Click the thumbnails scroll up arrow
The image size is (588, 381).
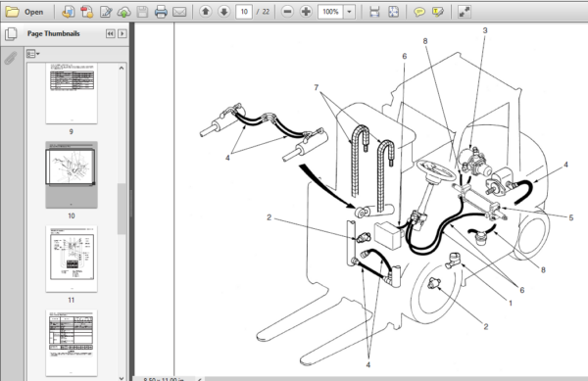pos(122,69)
